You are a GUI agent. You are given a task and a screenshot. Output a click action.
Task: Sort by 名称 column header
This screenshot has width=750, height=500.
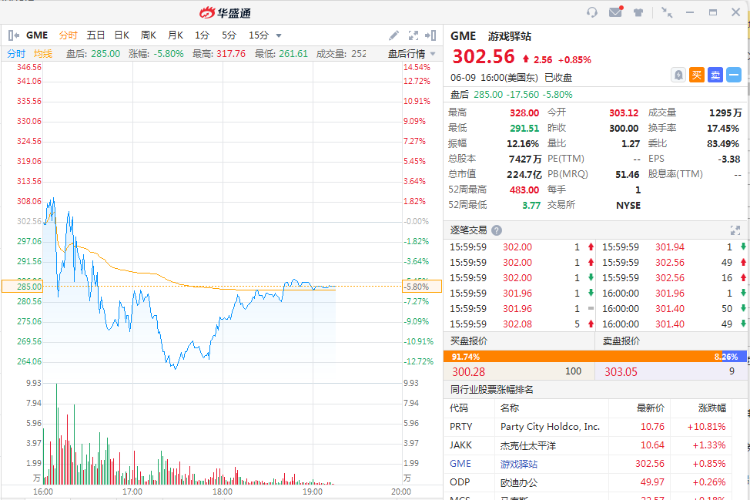(x=509, y=408)
